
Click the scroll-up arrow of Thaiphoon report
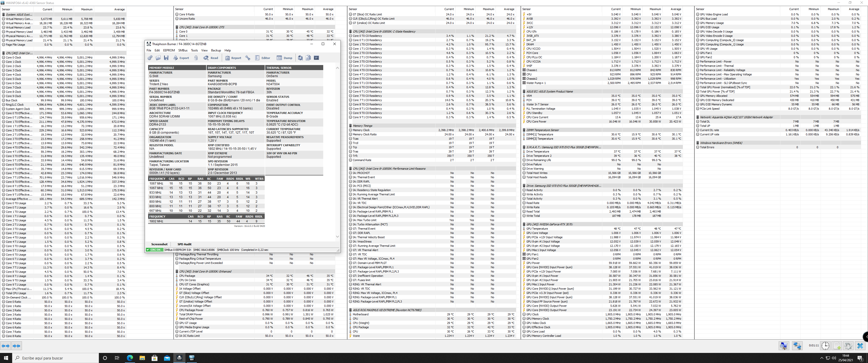(337, 68)
